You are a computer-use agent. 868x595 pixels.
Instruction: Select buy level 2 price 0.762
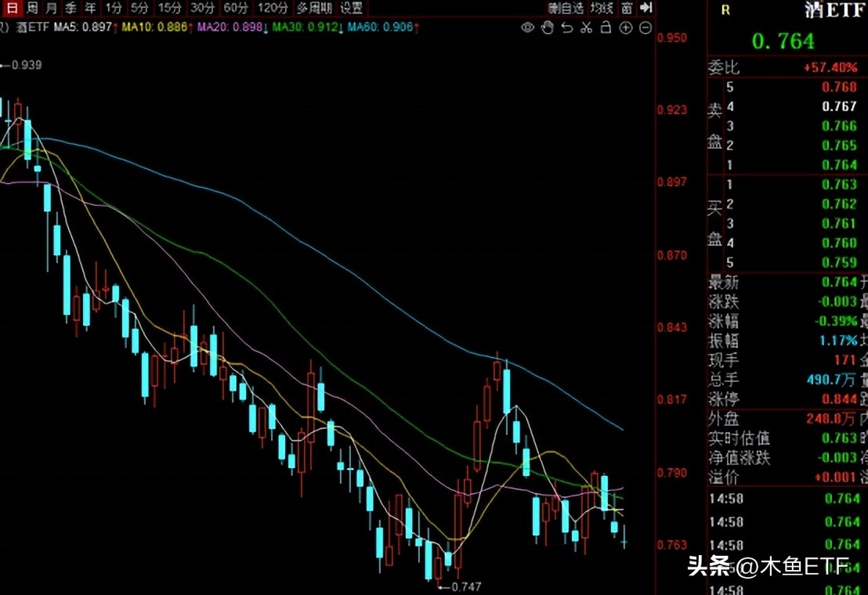pyautogui.click(x=839, y=204)
